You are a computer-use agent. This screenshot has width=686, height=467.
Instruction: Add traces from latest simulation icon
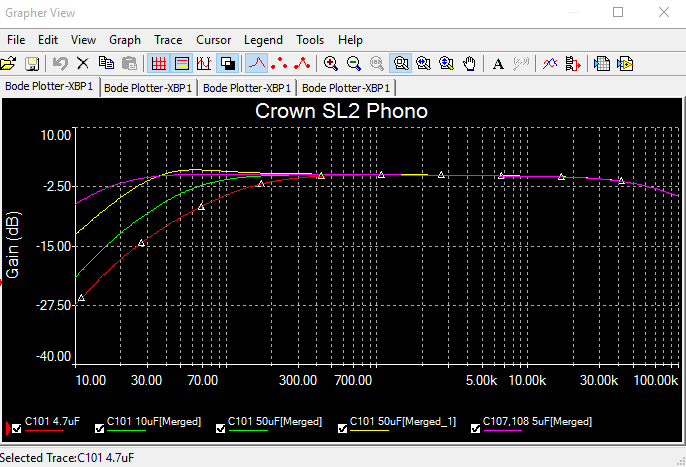pyautogui.click(x=573, y=63)
